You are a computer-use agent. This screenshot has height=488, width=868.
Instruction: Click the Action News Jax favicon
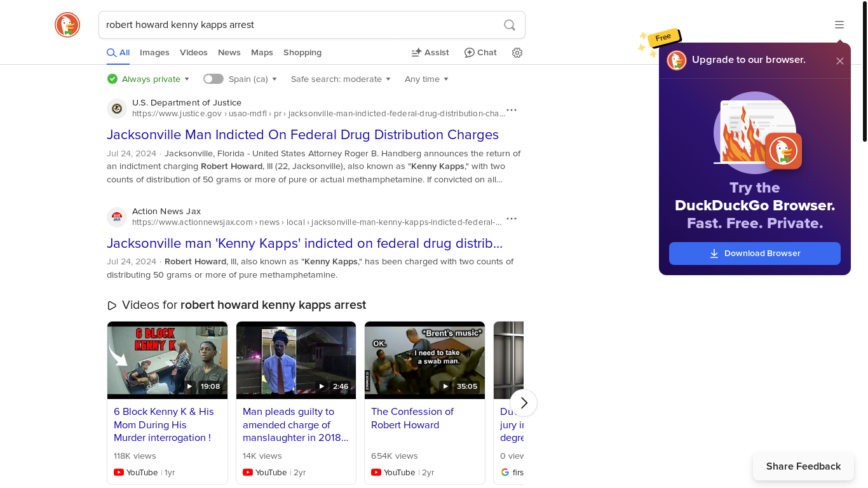[117, 217]
